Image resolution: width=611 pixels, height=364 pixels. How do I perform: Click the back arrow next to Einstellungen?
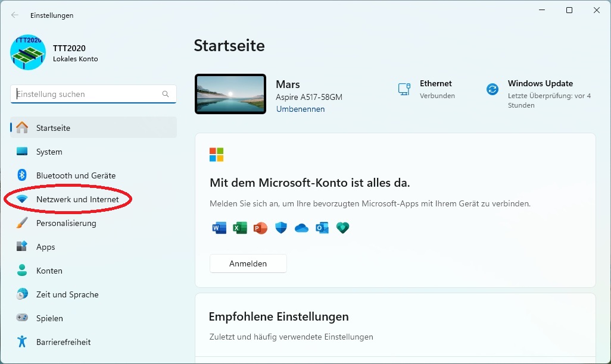click(15, 15)
